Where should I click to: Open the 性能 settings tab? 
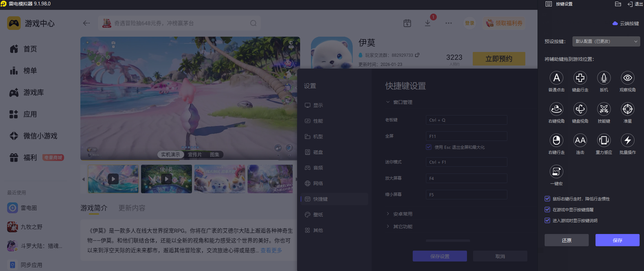pos(318,121)
